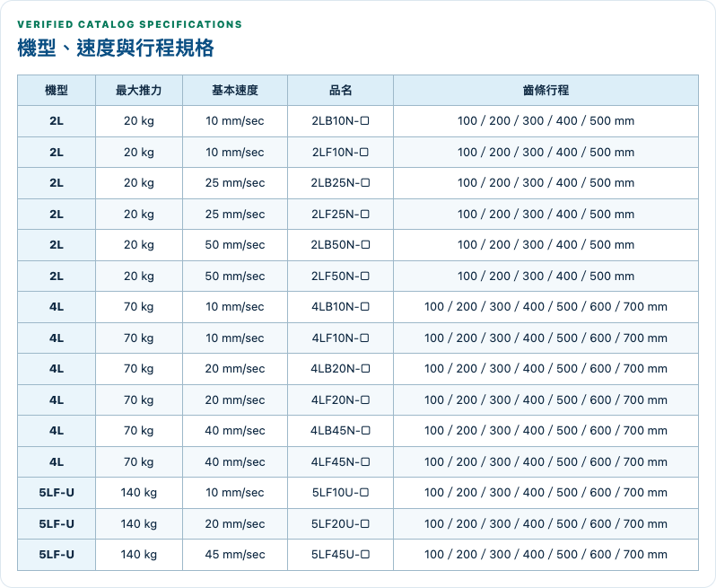This screenshot has width=716, height=588.
Task: Select product name 2LF50N-□
Action: pos(340,276)
